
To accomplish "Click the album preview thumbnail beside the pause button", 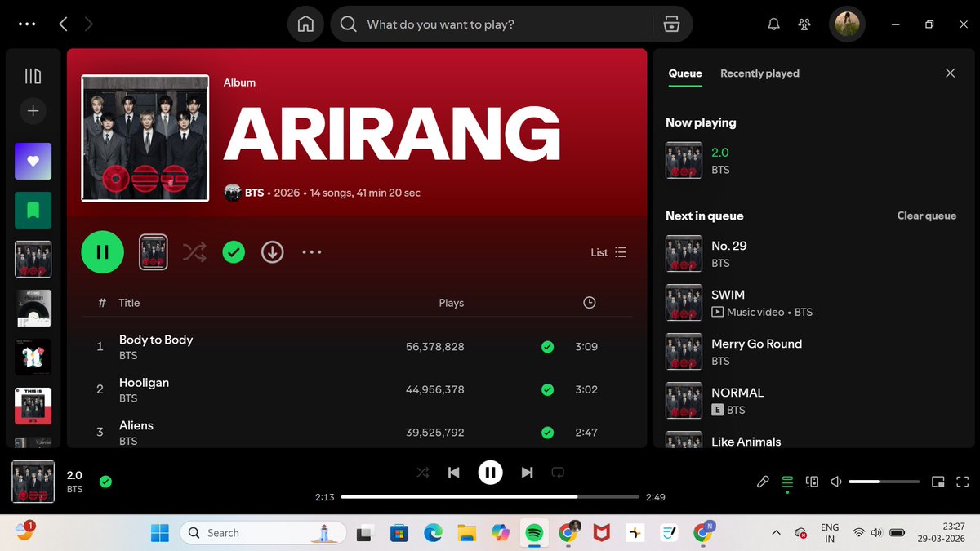I will point(154,252).
